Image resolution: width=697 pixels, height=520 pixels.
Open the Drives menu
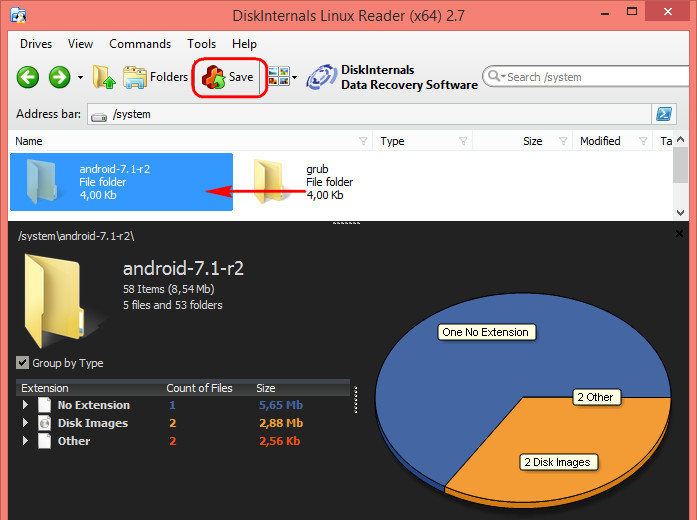tap(36, 44)
